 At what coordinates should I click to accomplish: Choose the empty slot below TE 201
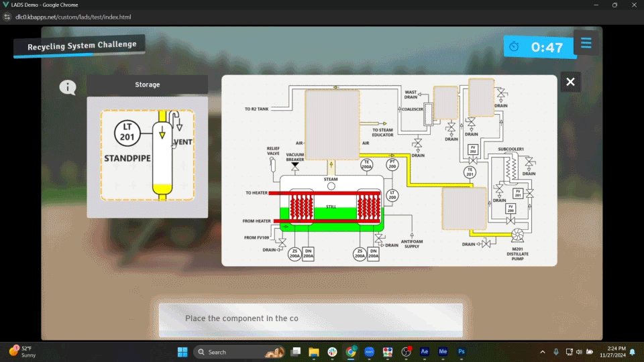coord(464,208)
